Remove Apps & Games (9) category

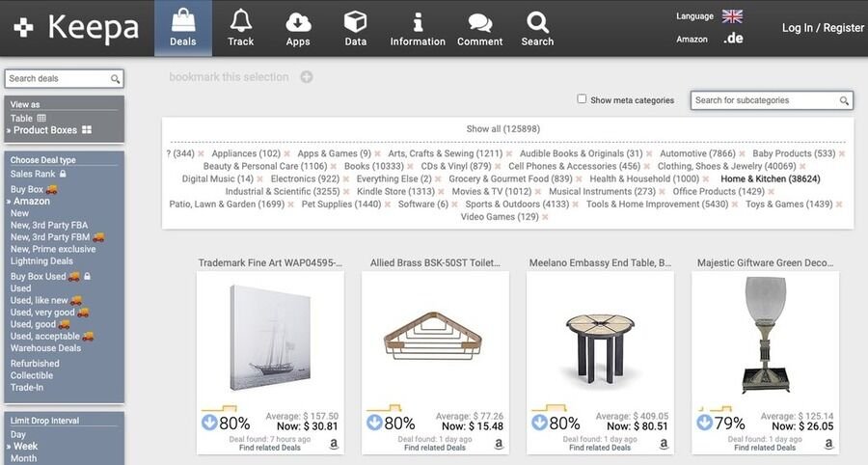click(377, 154)
